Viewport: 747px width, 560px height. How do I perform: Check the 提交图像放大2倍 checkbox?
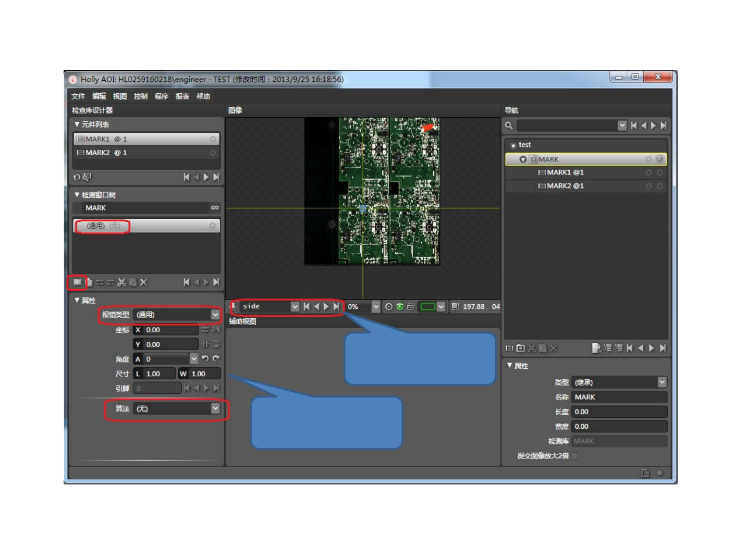(574, 456)
